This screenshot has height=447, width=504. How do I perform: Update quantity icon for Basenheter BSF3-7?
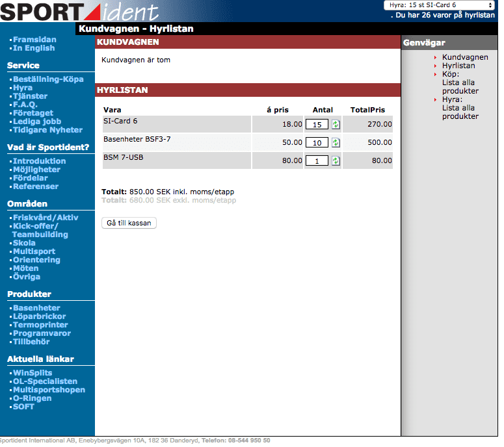click(x=336, y=142)
